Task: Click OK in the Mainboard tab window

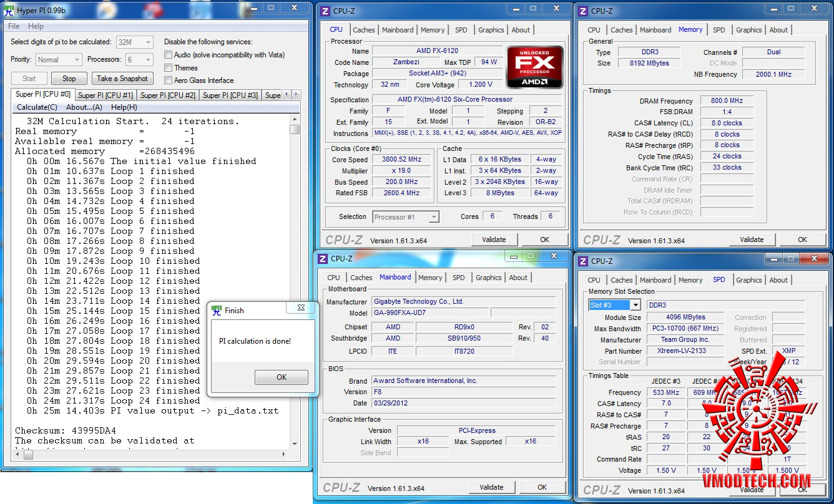Action: coord(542,487)
